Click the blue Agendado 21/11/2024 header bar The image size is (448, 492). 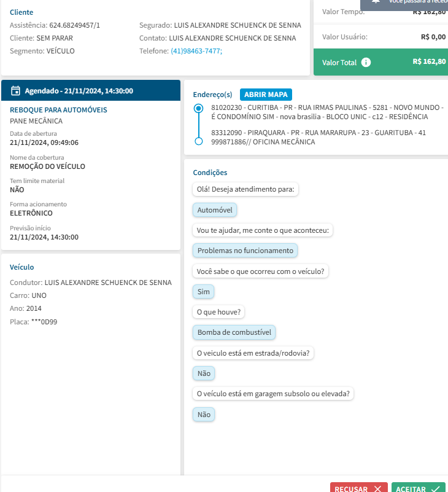tap(91, 91)
